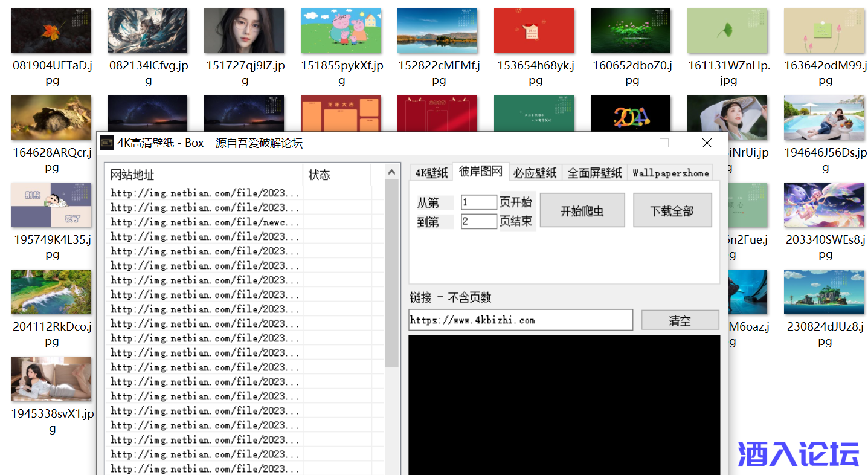868x475 pixels.
Task: Click the start page number field
Action: click(478, 202)
